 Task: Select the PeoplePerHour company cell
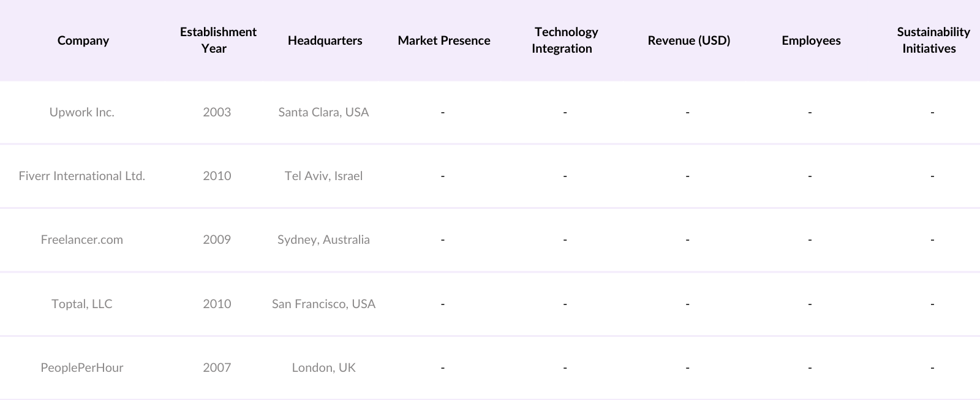[x=82, y=368]
